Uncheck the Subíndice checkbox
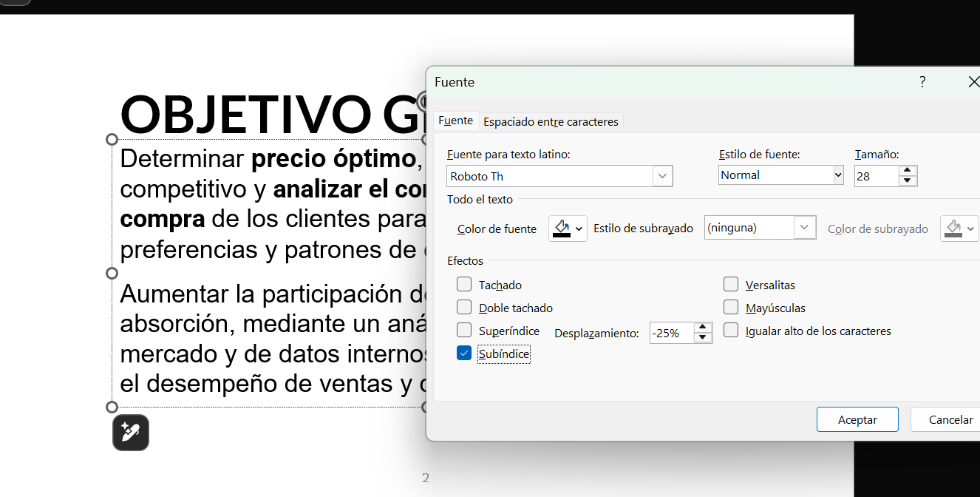 pyautogui.click(x=464, y=354)
